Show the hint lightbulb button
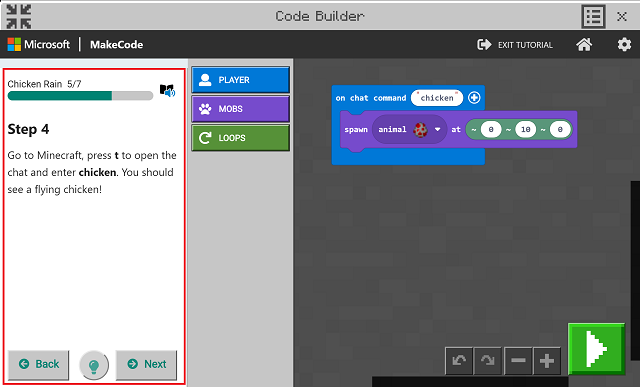Viewport: 640px width, 387px height. (94, 365)
